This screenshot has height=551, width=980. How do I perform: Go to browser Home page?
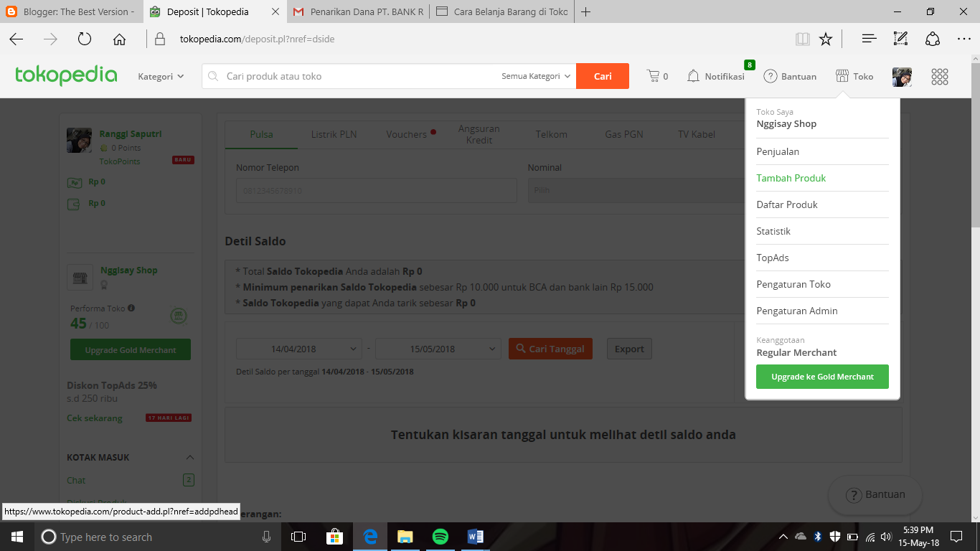(119, 39)
